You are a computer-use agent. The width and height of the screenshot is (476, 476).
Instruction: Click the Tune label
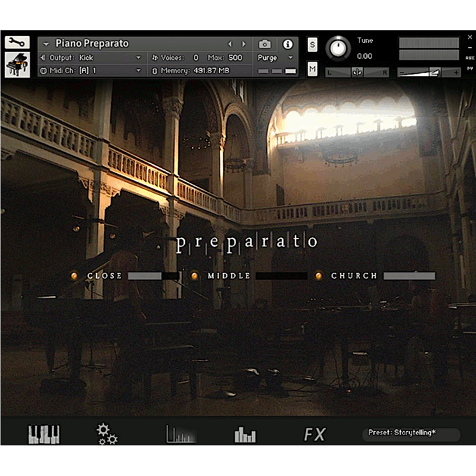[x=365, y=40]
